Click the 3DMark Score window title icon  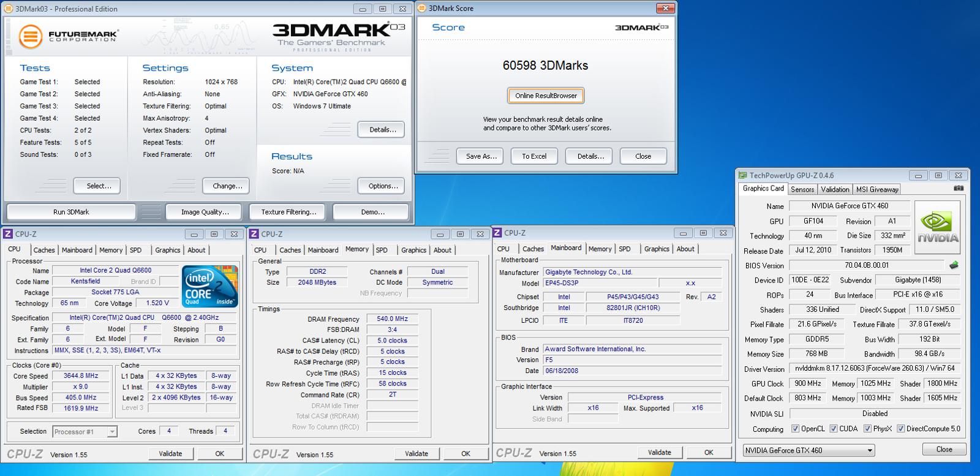(422, 8)
